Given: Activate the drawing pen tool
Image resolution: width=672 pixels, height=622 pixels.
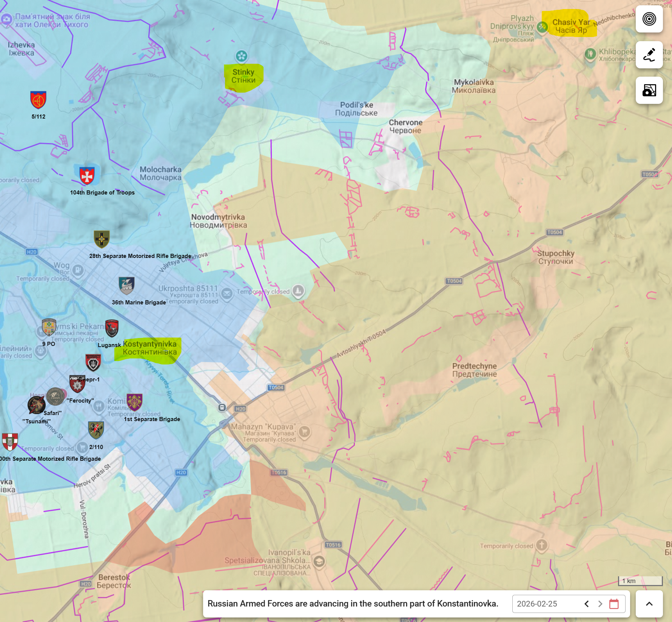Looking at the screenshot, I should tap(649, 55).
